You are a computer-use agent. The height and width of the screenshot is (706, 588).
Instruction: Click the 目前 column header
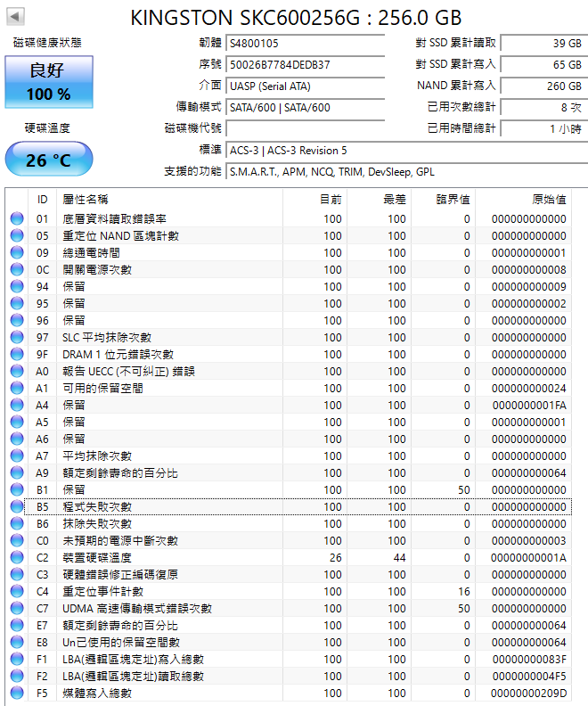click(314, 200)
